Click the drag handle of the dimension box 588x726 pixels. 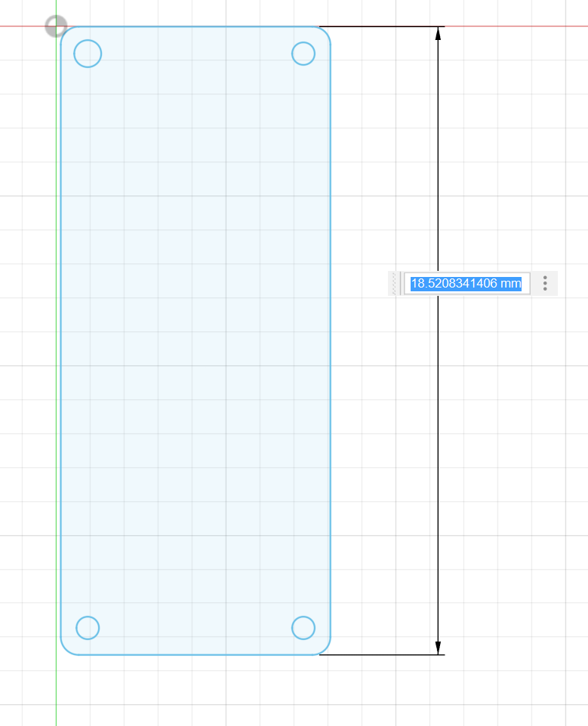(x=394, y=284)
